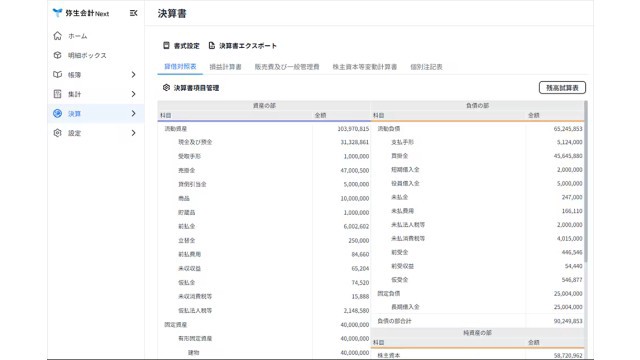The image size is (640, 360).
Task: Click the 固定資産 row label
Action: 176,324
